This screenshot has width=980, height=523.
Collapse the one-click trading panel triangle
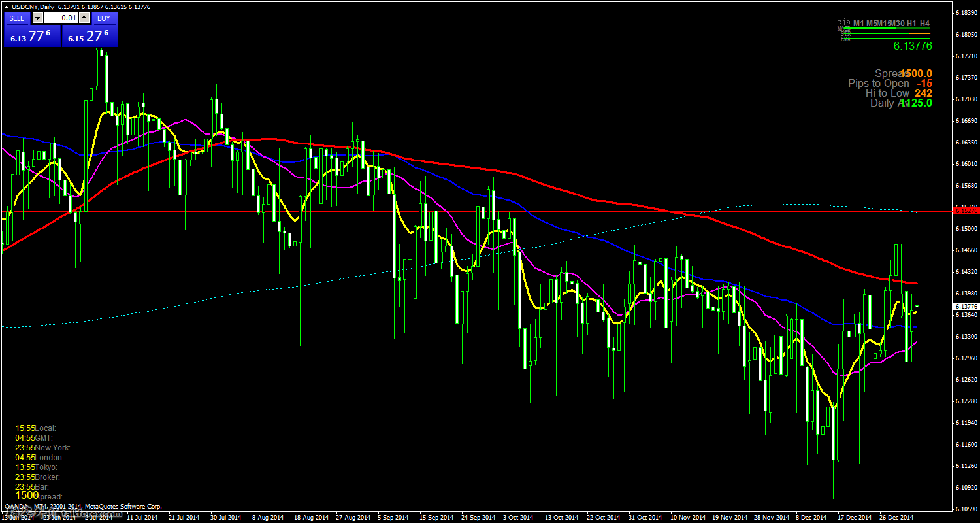(7, 7)
